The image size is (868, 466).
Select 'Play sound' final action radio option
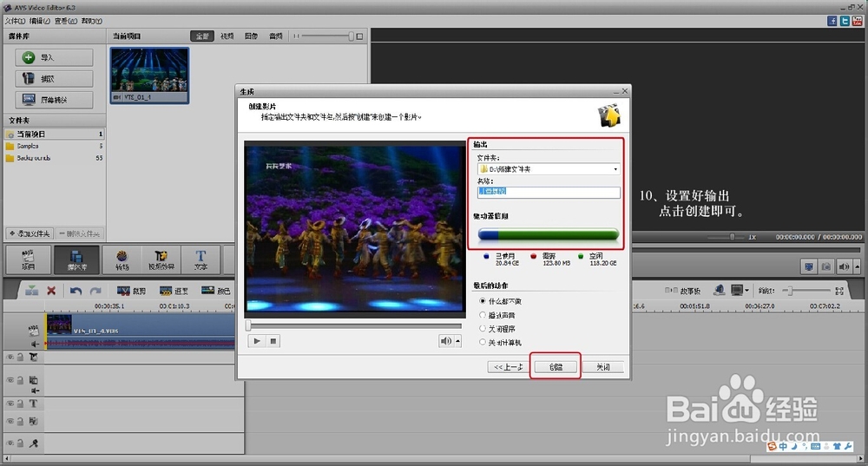coord(483,315)
